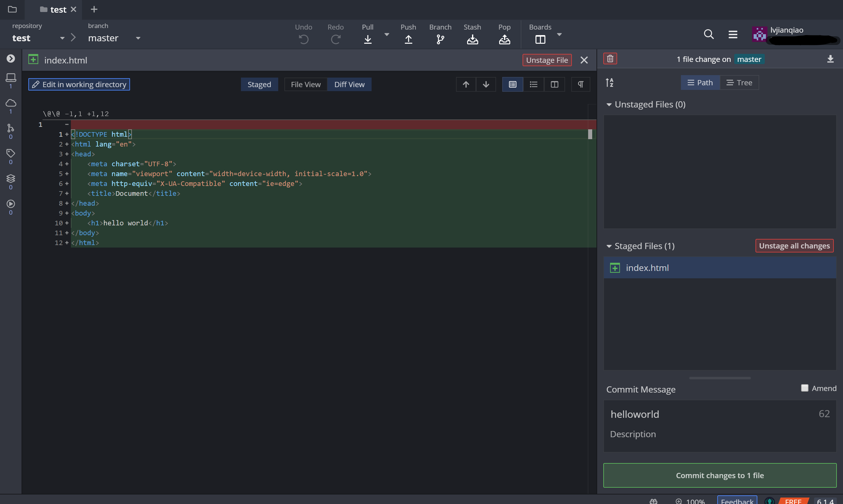Switch to split diff layout icon
The image size is (843, 504).
click(554, 84)
